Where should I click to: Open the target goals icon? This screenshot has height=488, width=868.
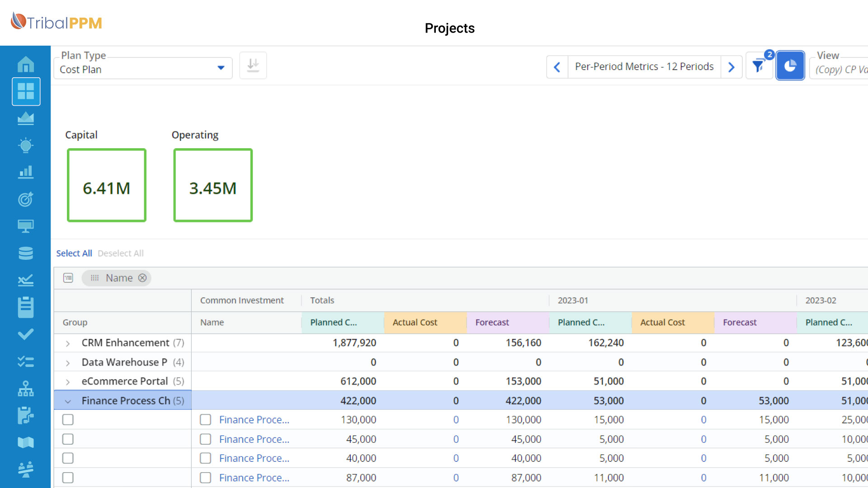[x=26, y=199]
